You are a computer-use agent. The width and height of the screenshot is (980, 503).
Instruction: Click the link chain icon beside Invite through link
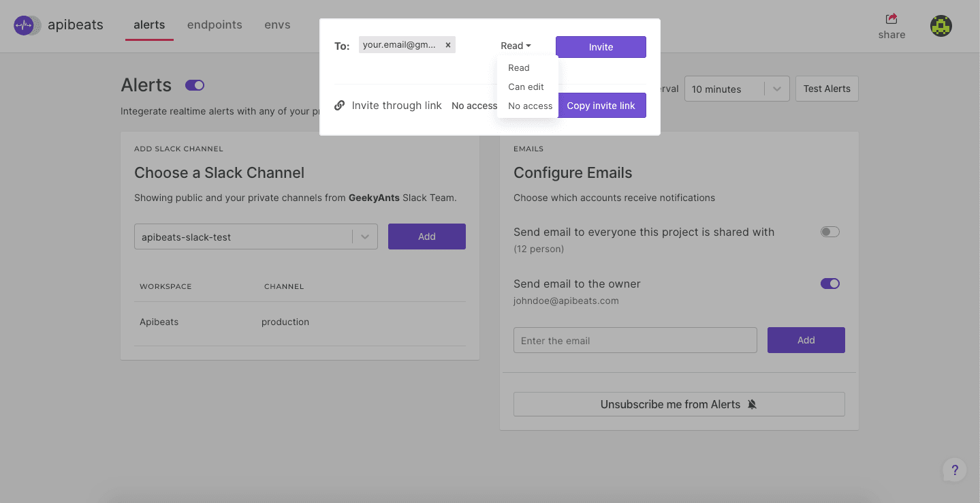point(339,106)
